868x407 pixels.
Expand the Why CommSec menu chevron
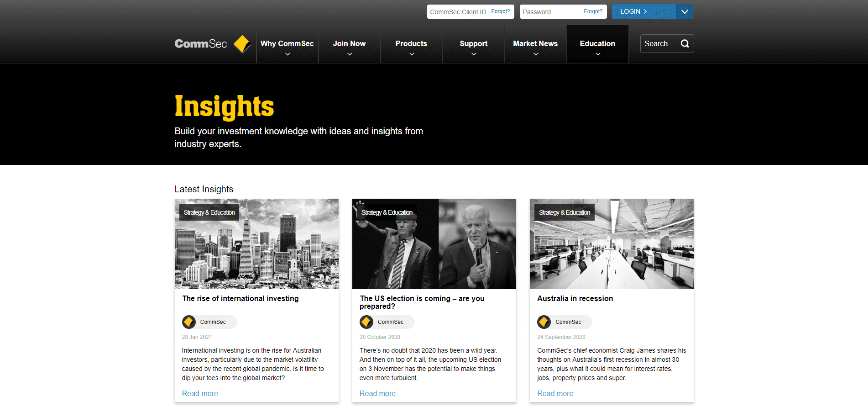(288, 54)
